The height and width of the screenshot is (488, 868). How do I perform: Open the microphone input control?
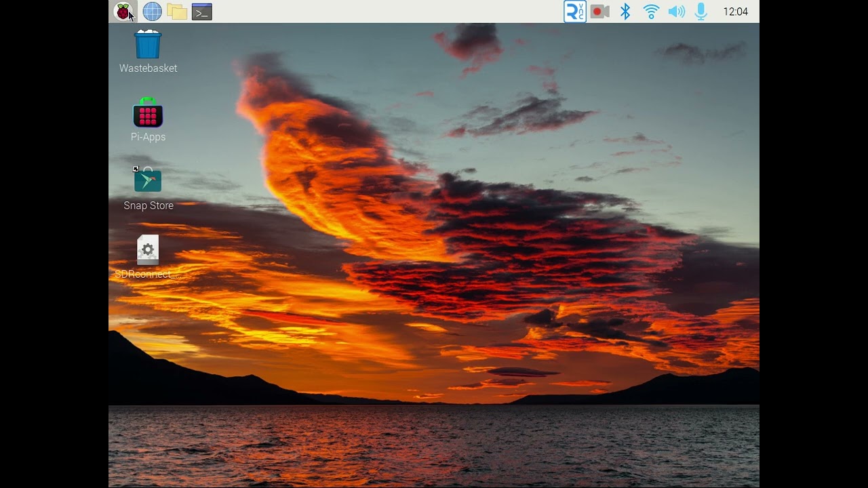coord(701,12)
